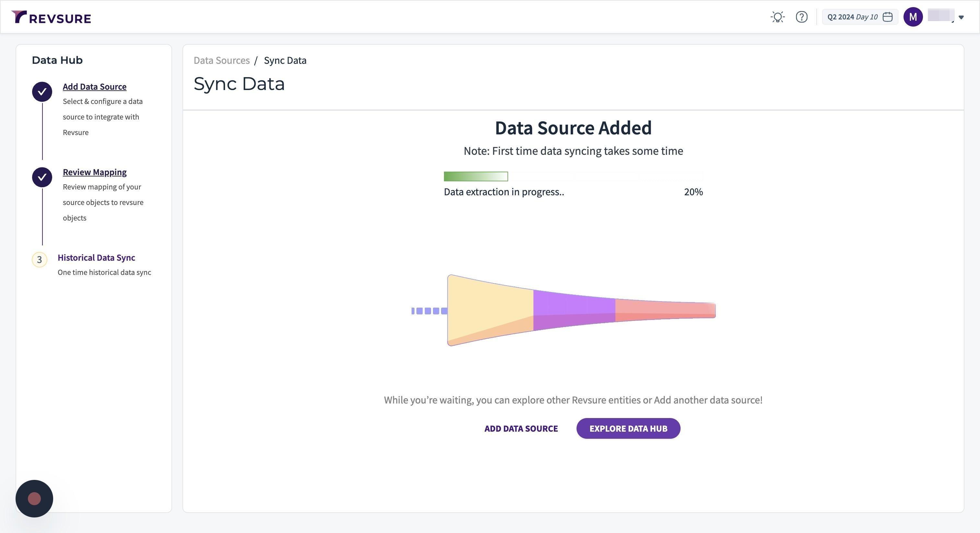Click ADD DATA SOURCE text button
Image resolution: width=980 pixels, height=533 pixels.
point(521,428)
